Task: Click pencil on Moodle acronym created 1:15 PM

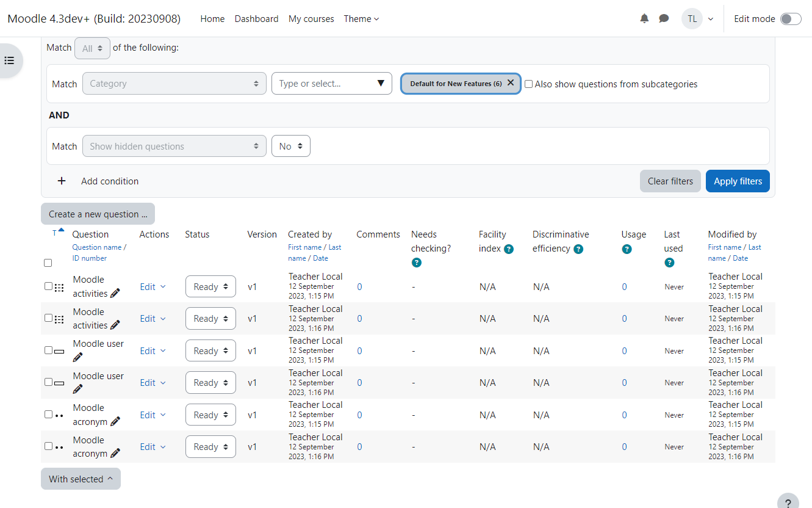Action: coord(115,422)
